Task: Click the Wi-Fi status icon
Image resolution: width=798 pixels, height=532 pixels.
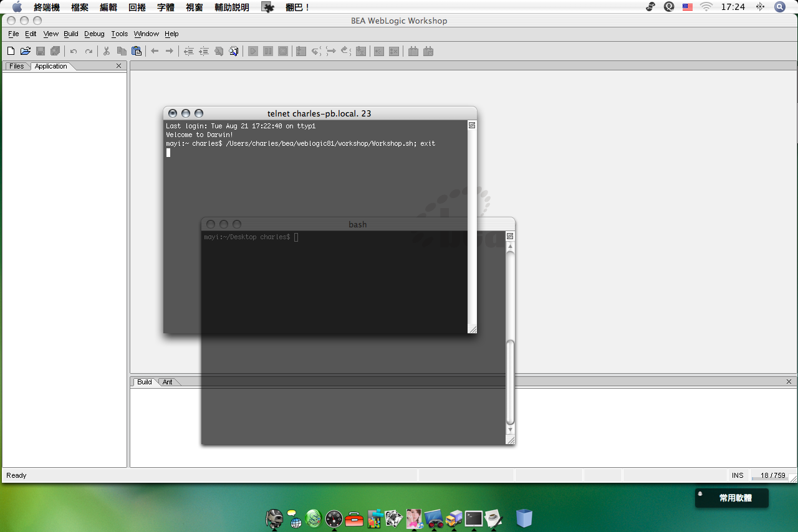Action: pos(706,7)
